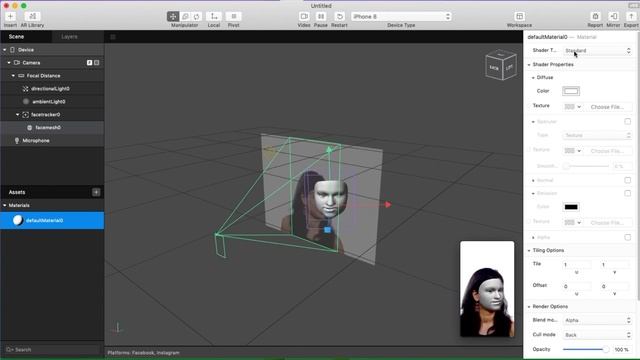The image size is (640, 360).
Task: Collapse the facetracker0 tree node
Action: (18, 115)
